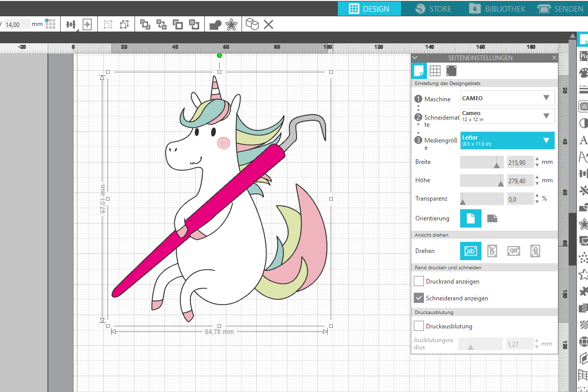Open the Maschine dropdown showing CAMEO

click(x=507, y=98)
